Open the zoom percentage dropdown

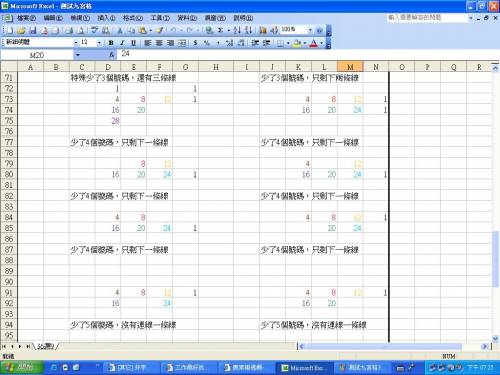310,30
